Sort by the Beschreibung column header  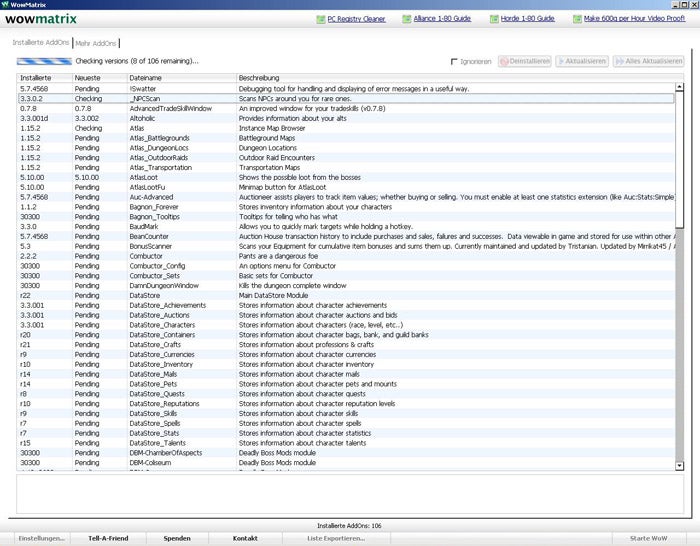pos(459,78)
